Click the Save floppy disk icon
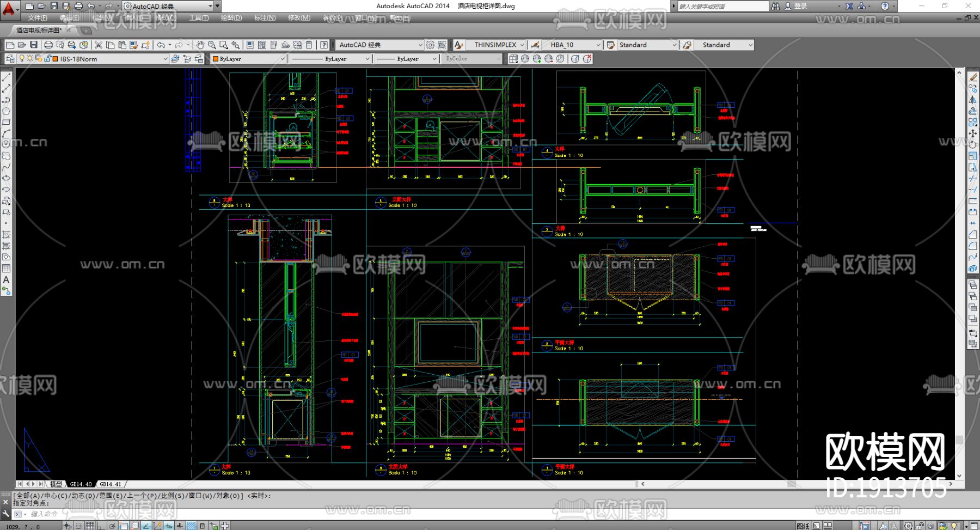980x530 pixels. point(34,45)
